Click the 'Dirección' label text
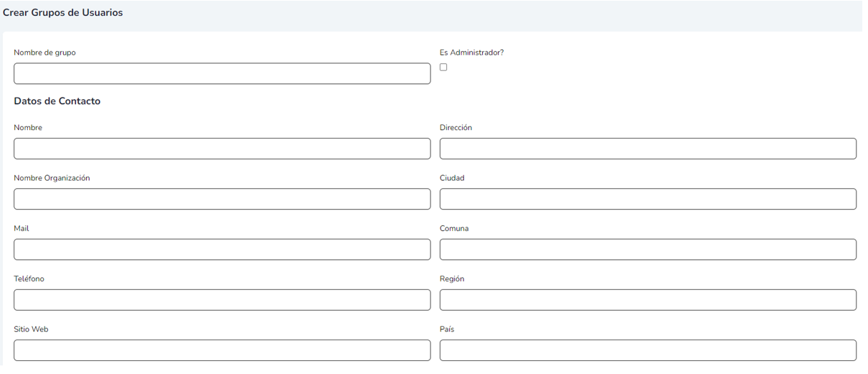This screenshot has width=868, height=374. [456, 128]
